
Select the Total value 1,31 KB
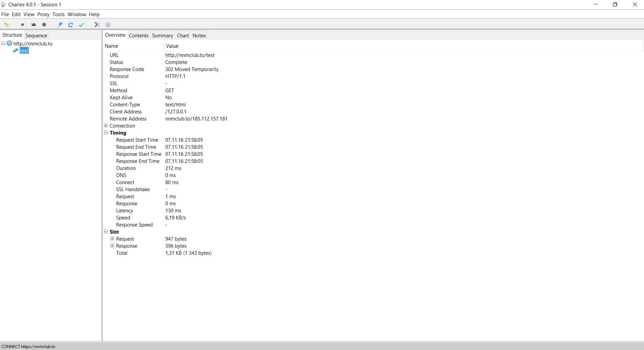coord(189,253)
